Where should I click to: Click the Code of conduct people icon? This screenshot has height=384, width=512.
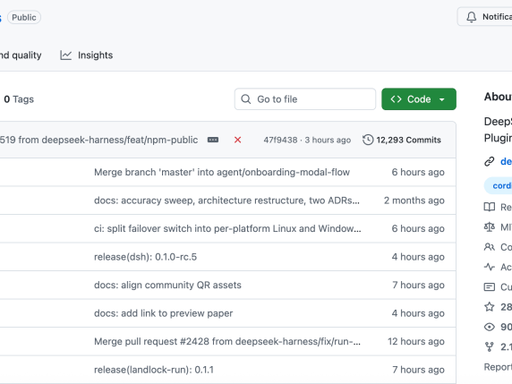[489, 247]
